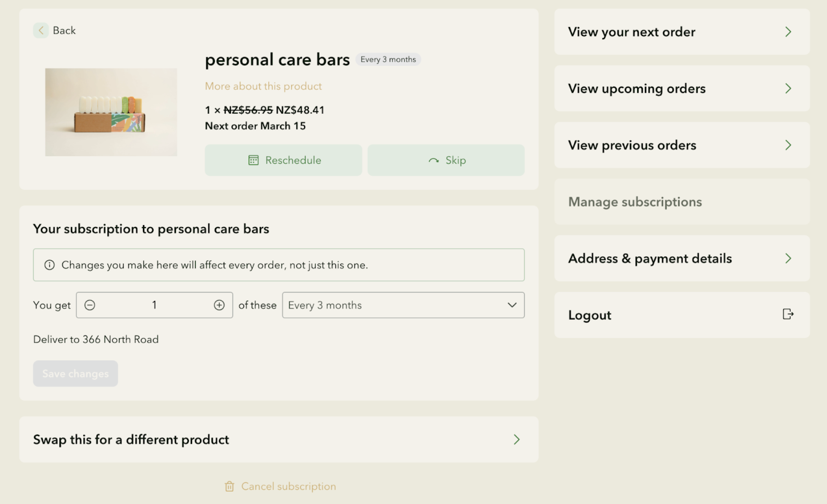Image resolution: width=827 pixels, height=504 pixels.
Task: Click the quantity number input field
Action: pyautogui.click(x=154, y=305)
